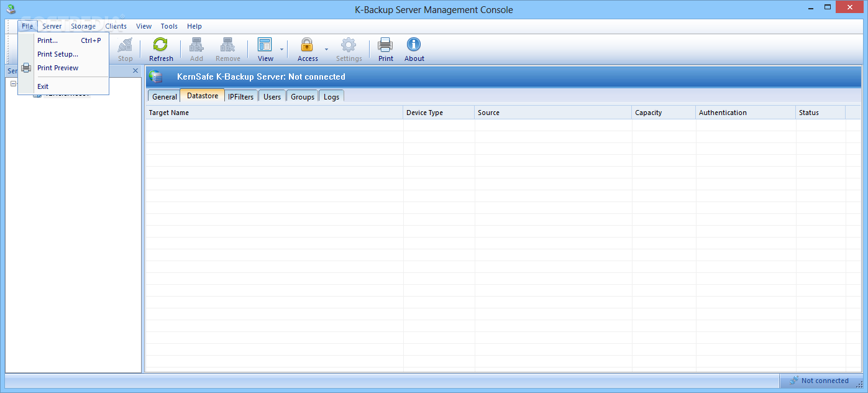Open the Tools menu
Image resolution: width=868 pixels, height=393 pixels.
[x=169, y=26]
